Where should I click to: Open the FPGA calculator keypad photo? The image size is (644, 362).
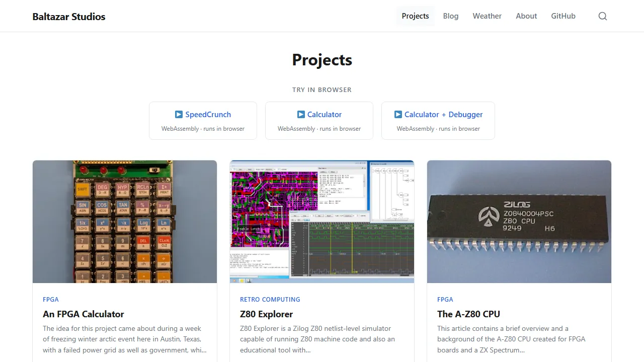point(125,221)
